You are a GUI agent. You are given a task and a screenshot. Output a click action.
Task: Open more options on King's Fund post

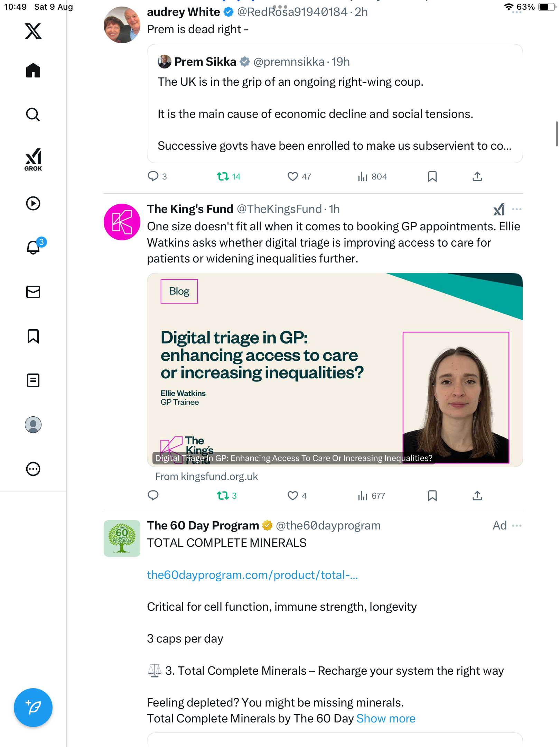[x=517, y=209]
